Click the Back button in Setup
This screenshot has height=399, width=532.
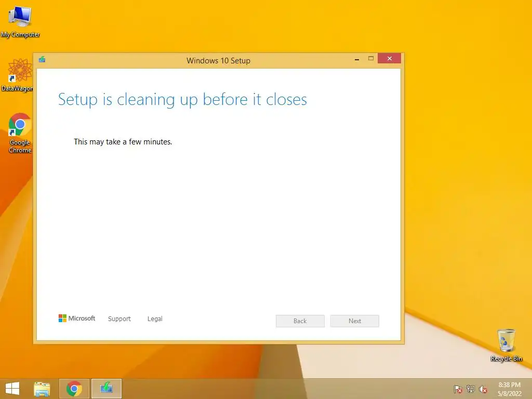click(x=300, y=321)
